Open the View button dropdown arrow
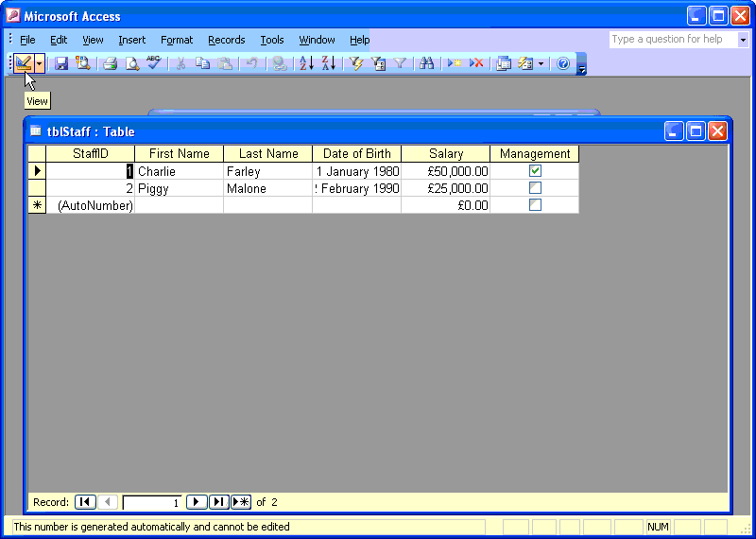The image size is (756, 539). pyautogui.click(x=40, y=63)
